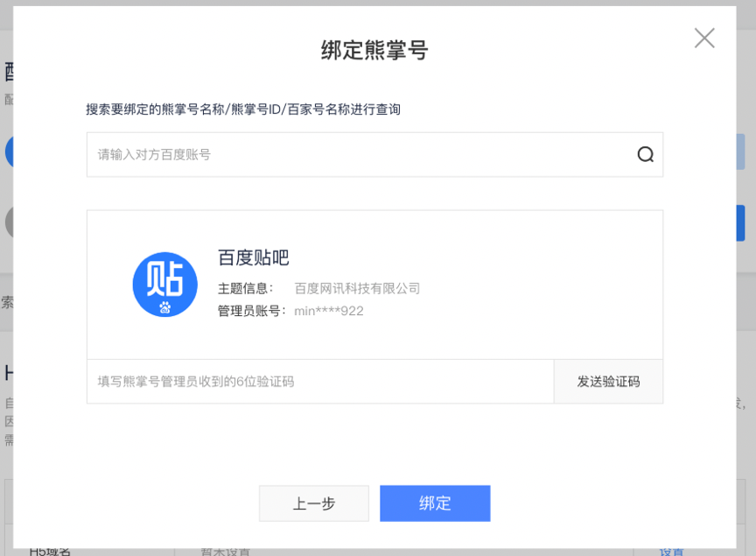
Task: Select the 百度贴吧 account name text
Action: point(253,257)
